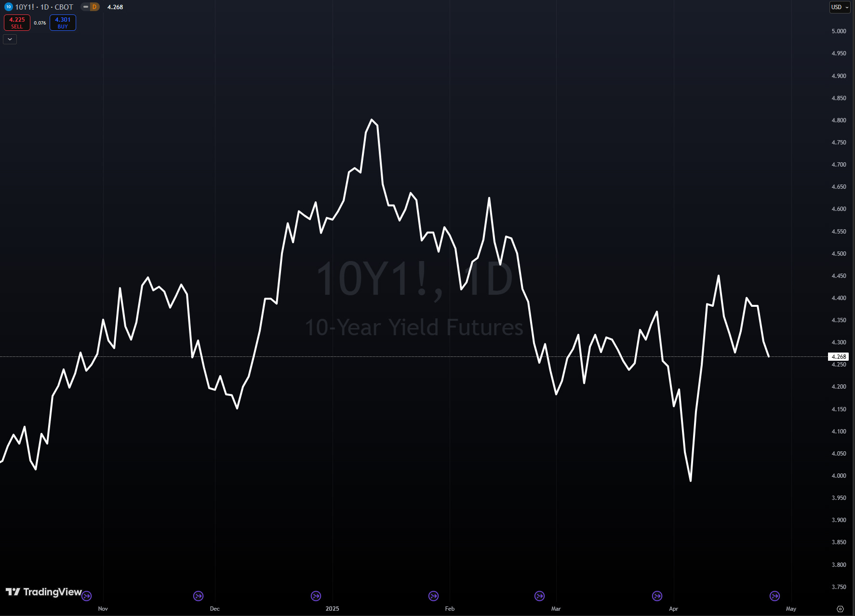Click the 2025 label on time axis

tap(333, 609)
